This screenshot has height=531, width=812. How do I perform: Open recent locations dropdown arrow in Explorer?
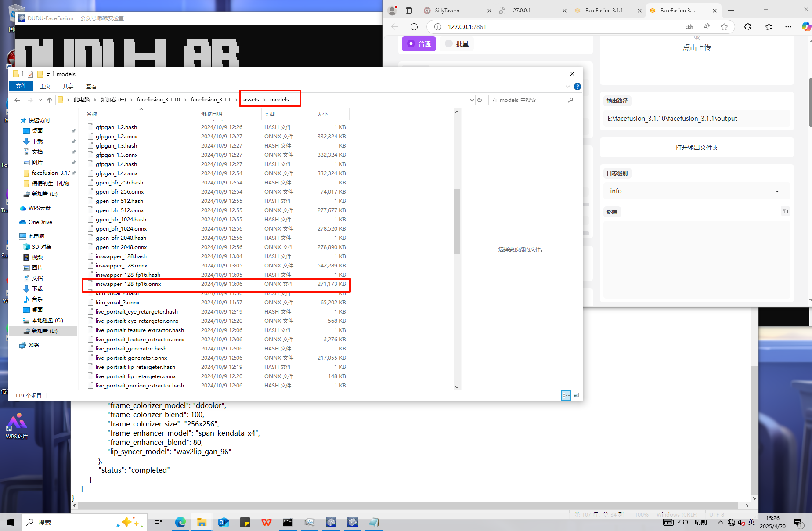[40, 100]
